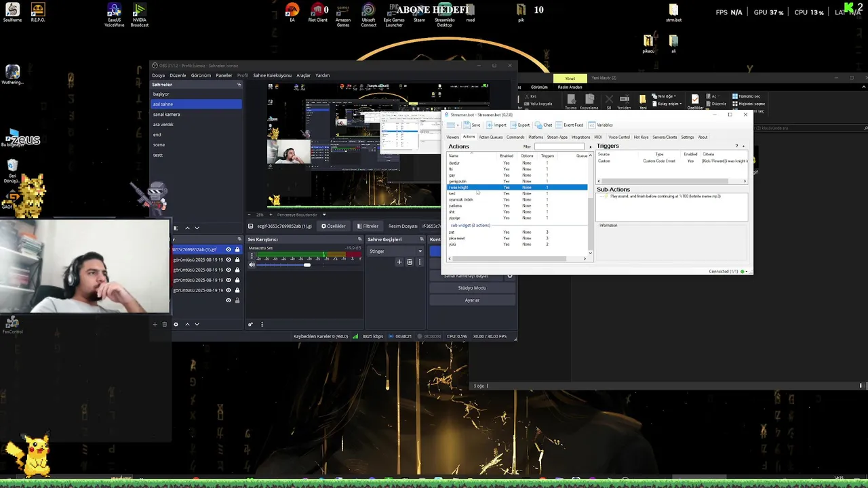This screenshot has width=868, height=488.
Task: Open the EA app desktop icon
Action: pyautogui.click(x=292, y=12)
